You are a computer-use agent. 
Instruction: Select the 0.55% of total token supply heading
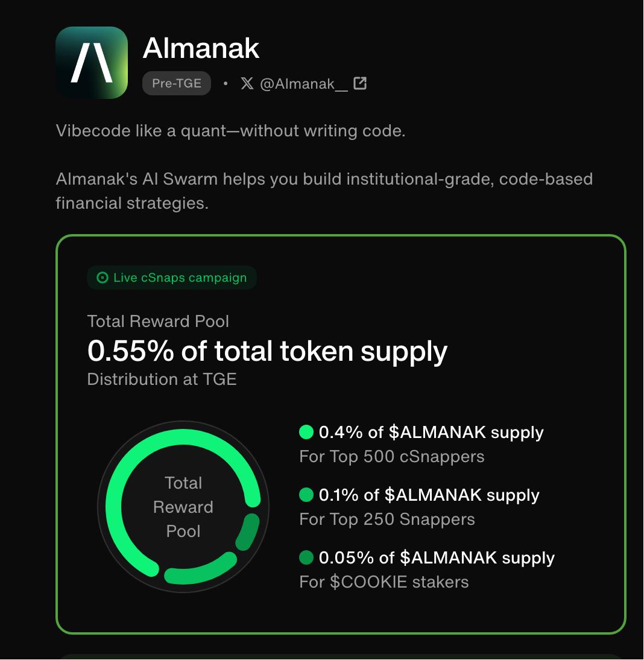(x=267, y=351)
